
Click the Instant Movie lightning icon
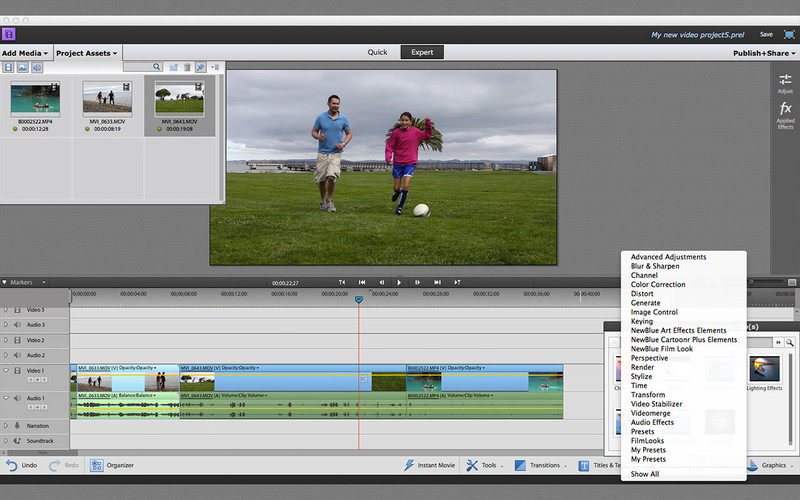[410, 465]
